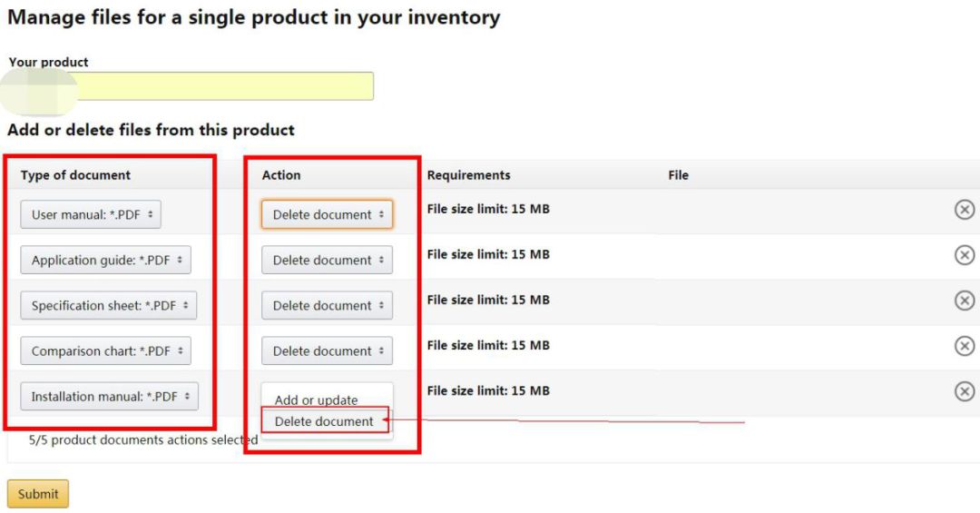Screen dimensions: 980x513
Task: Remove the Installation manual row with X icon
Action: click(x=965, y=391)
